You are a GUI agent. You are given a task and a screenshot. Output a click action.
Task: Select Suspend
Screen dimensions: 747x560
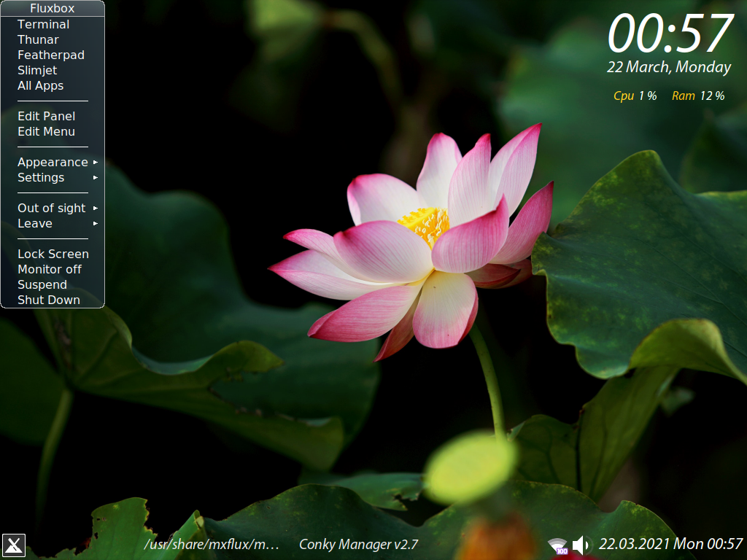(x=53, y=284)
